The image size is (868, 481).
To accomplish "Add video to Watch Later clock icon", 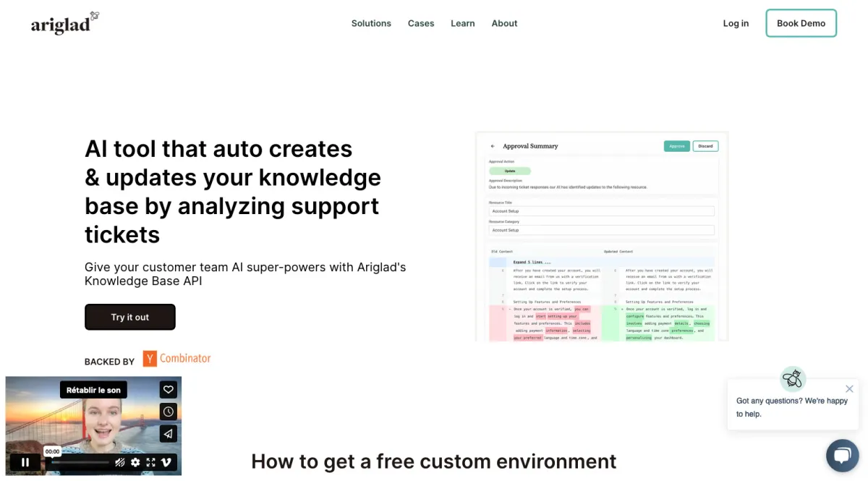I will coord(168,412).
